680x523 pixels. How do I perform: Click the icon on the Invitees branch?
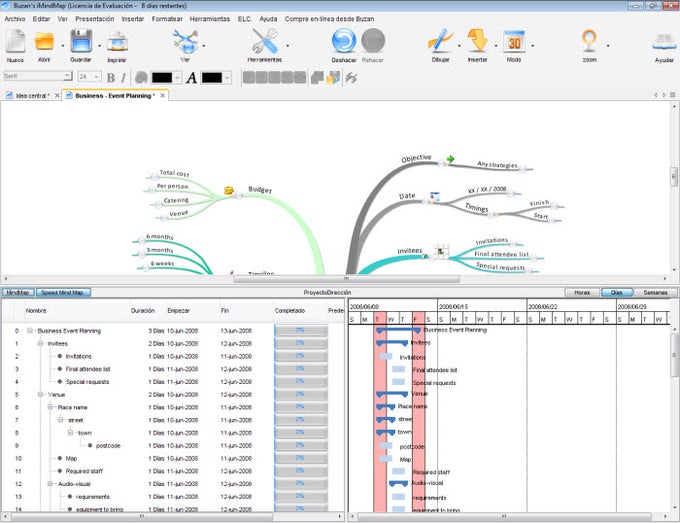pyautogui.click(x=441, y=251)
